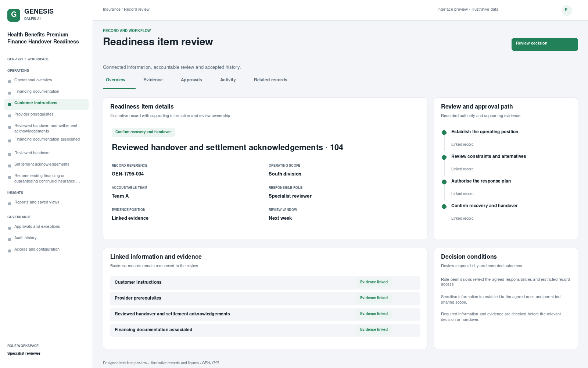Click the Review decision button

tap(545, 44)
